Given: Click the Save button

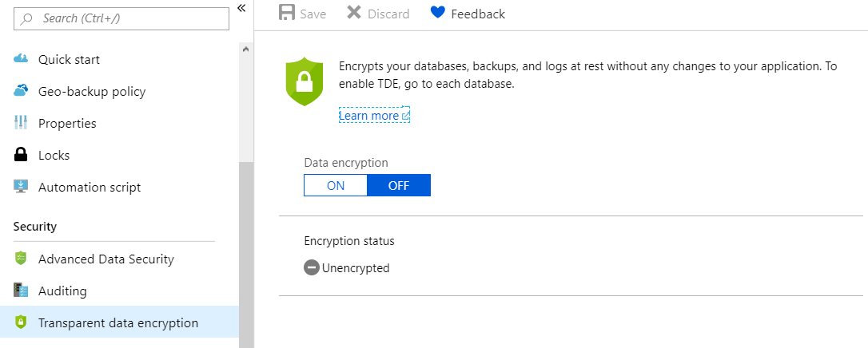Looking at the screenshot, I should coord(303,14).
